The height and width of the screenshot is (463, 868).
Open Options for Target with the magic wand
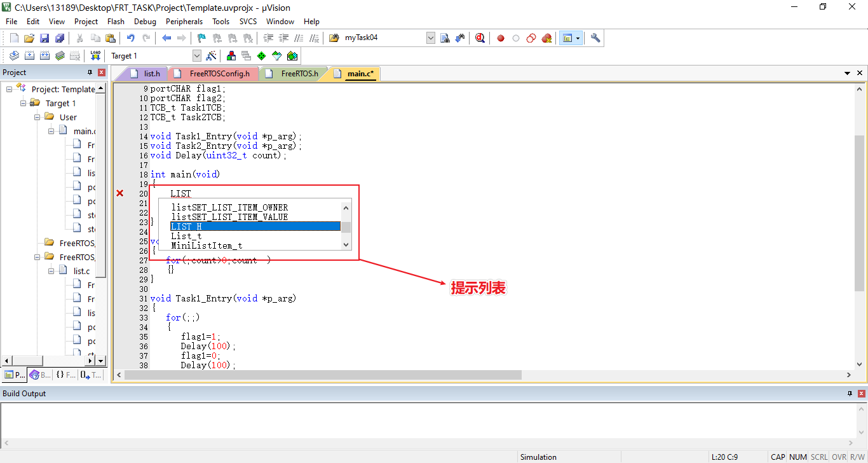click(x=212, y=56)
